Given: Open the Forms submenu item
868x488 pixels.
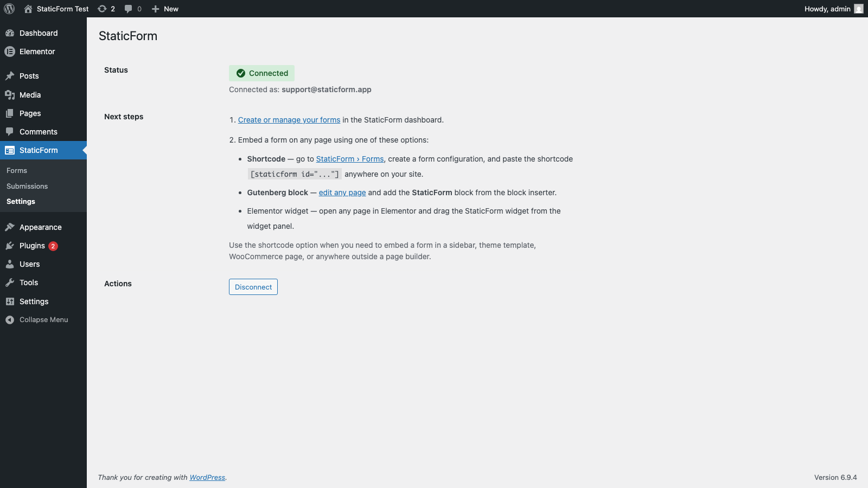Looking at the screenshot, I should pos(17,170).
